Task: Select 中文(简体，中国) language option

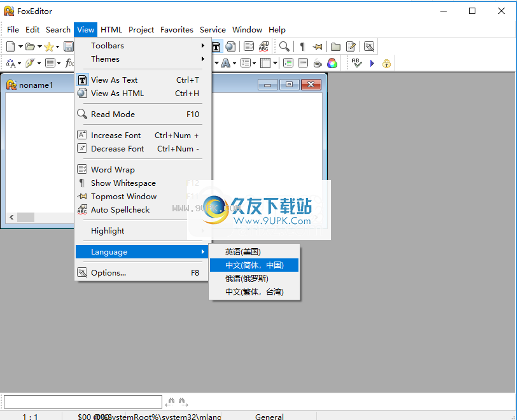Action: 255,265
